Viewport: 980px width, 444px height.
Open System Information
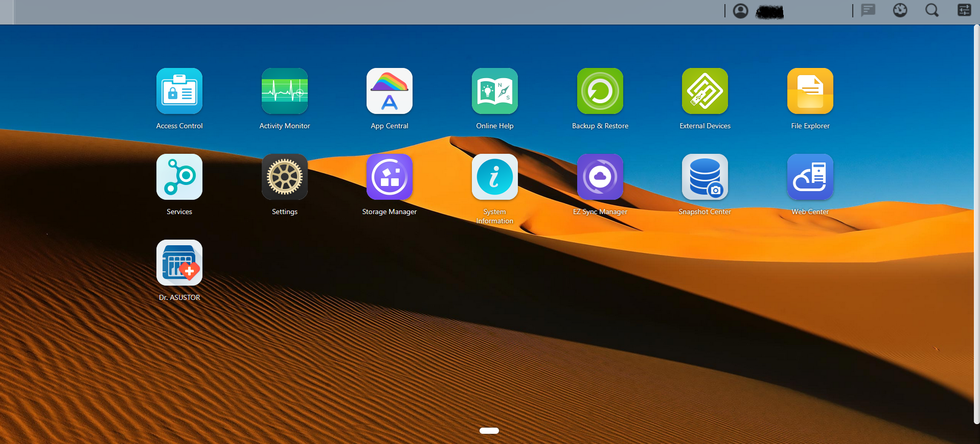495,177
